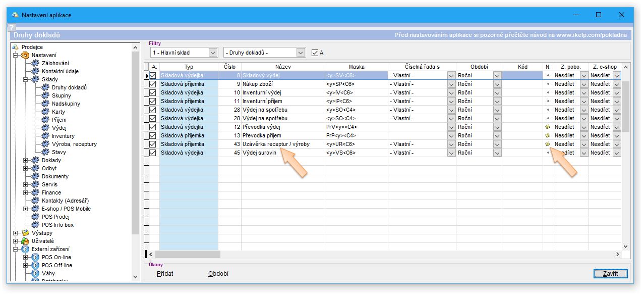Uncheck the active box for Výdej surovin row

pos(153,153)
